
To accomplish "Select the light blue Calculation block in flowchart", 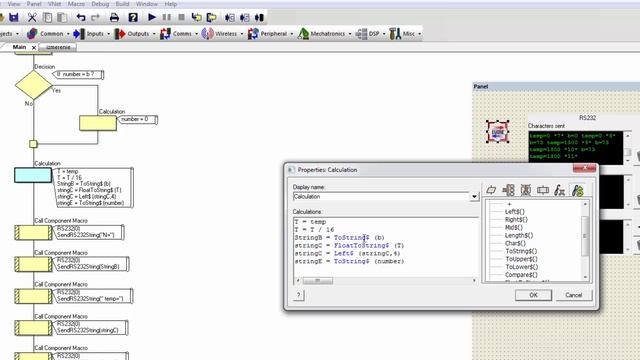I will (33, 175).
